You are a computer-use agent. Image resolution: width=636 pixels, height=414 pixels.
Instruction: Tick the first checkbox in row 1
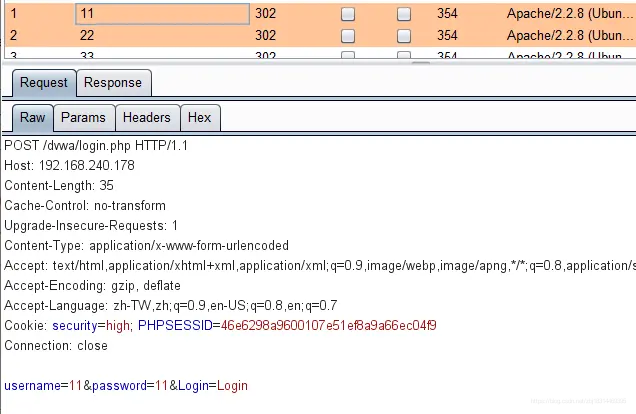pyautogui.click(x=348, y=15)
